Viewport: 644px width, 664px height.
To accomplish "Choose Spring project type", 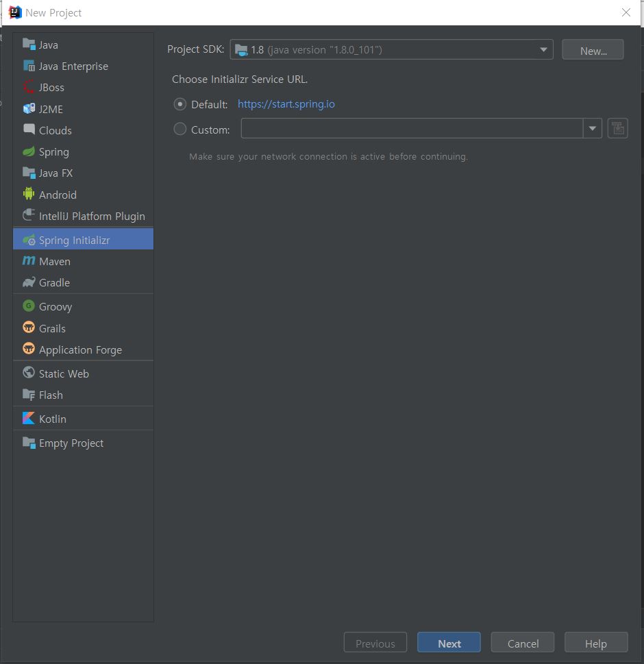I will [x=84, y=151].
